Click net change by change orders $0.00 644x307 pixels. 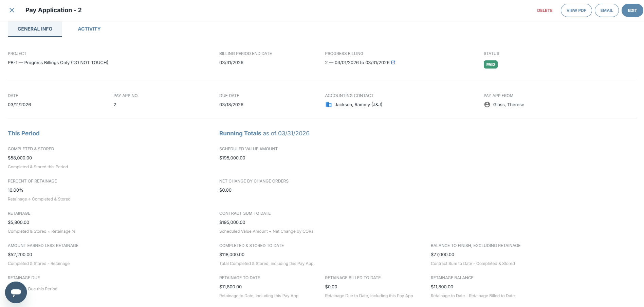pos(225,190)
